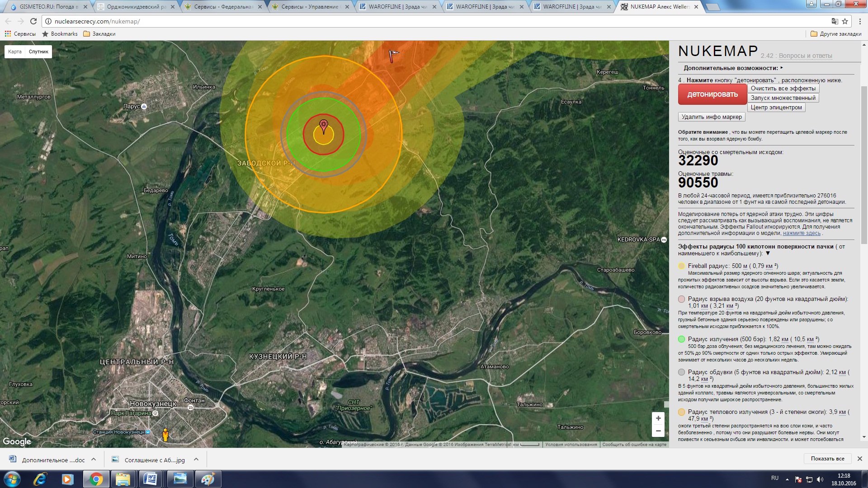Viewport: 868px width, 488px height.
Task: Expand Дополнительные возможности options arrow
Action: pos(782,68)
